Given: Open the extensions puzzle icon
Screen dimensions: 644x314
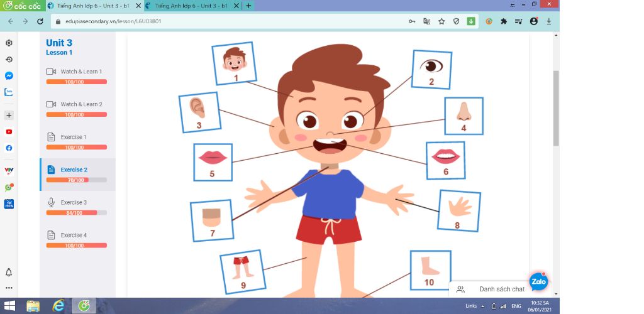Looking at the screenshot, I should (x=504, y=21).
